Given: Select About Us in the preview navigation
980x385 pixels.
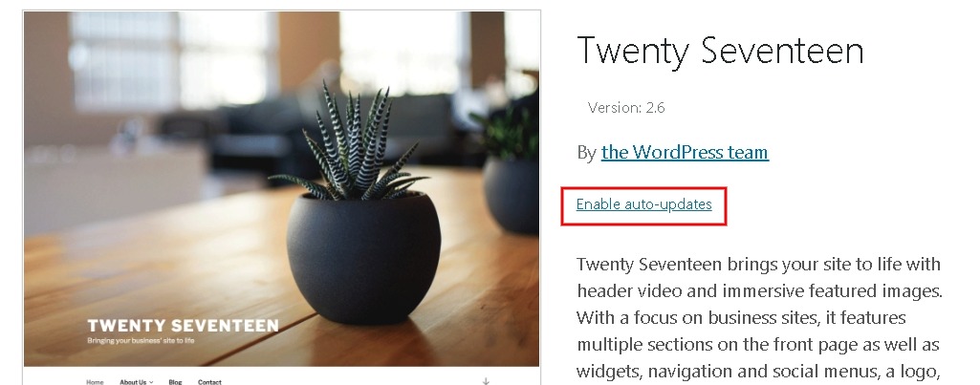Looking at the screenshot, I should (133, 382).
